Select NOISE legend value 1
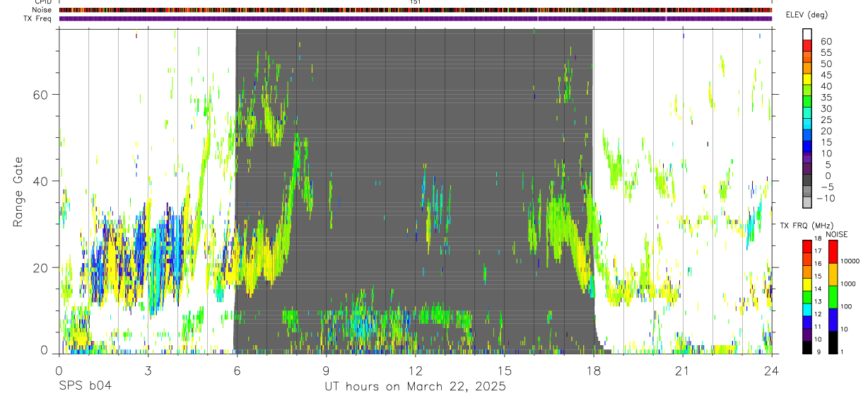Screen dimensions: 868x401 coord(843,352)
